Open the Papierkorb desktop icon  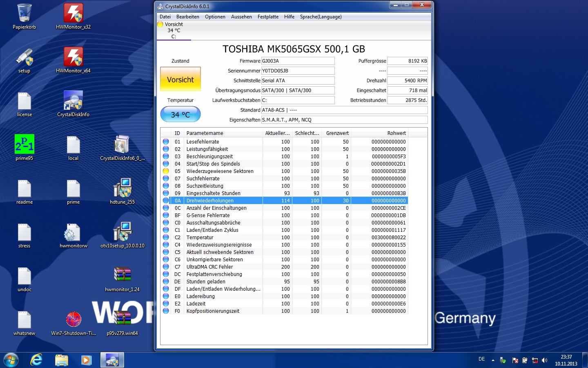pyautogui.click(x=24, y=16)
